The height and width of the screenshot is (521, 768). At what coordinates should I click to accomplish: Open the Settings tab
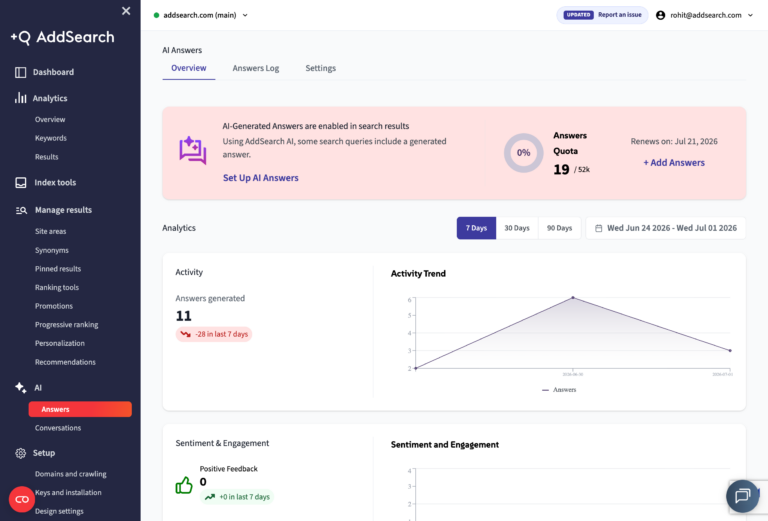click(x=321, y=68)
